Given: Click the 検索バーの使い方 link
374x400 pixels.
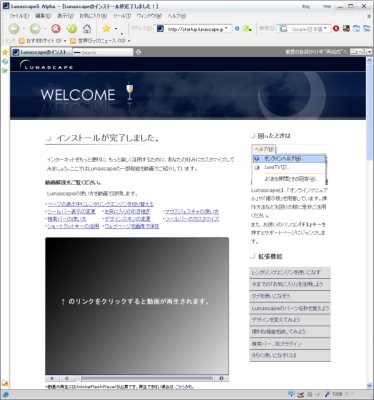Looking at the screenshot, I should (x=66, y=219).
